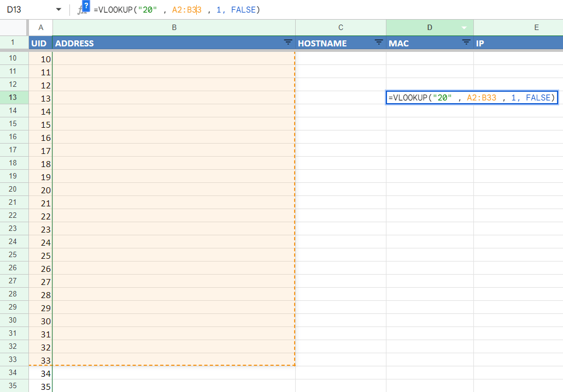Viewport: 563px width, 392px height.
Task: Click UID cell containing 13
Action: 40,98
